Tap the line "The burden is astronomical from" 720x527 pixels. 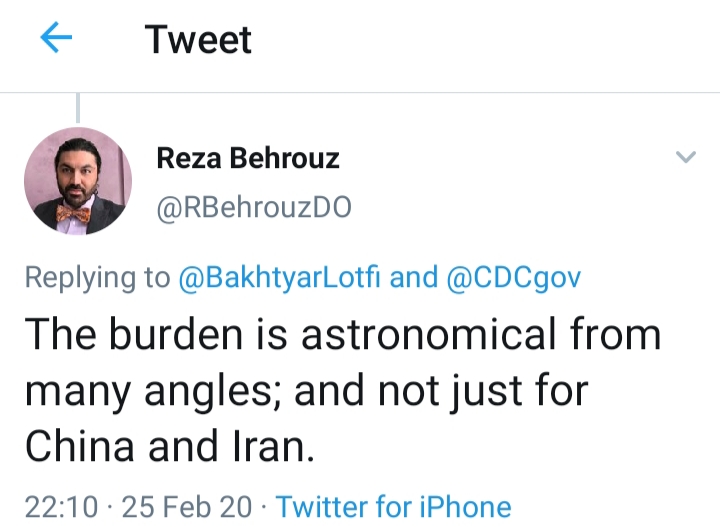click(x=343, y=334)
